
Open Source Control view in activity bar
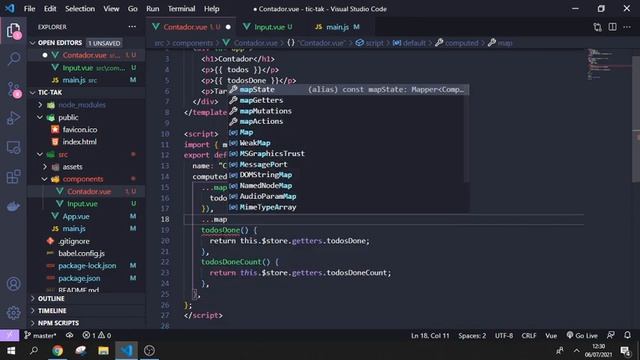(x=13, y=89)
